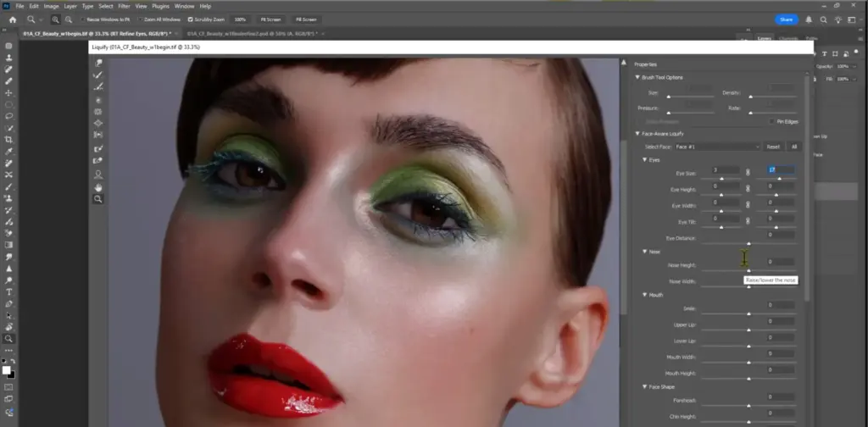This screenshot has height=427, width=868.
Task: Select the Zoom tool in Liquify toolbar
Action: [98, 198]
